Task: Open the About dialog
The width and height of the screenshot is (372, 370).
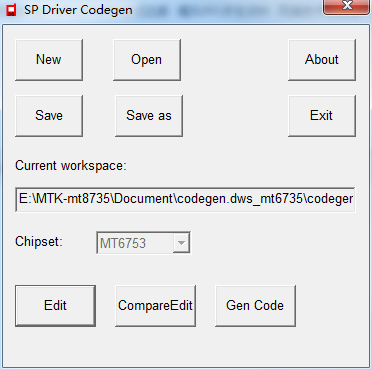Action: tap(322, 60)
